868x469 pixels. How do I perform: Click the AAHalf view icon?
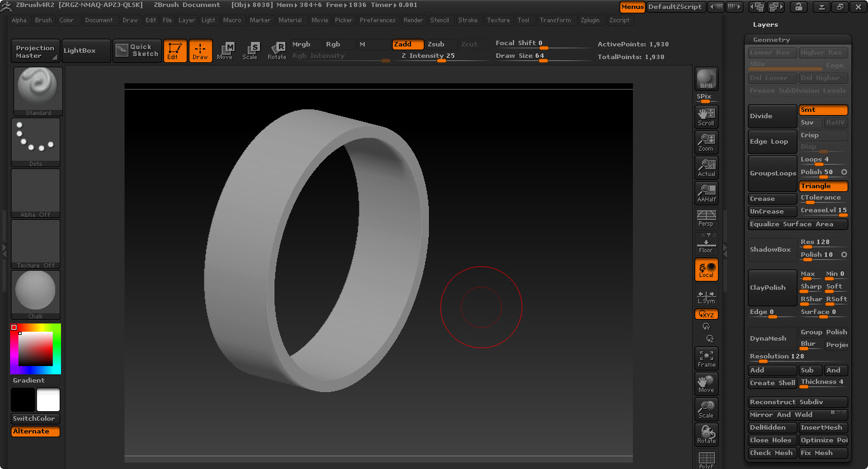[706, 193]
